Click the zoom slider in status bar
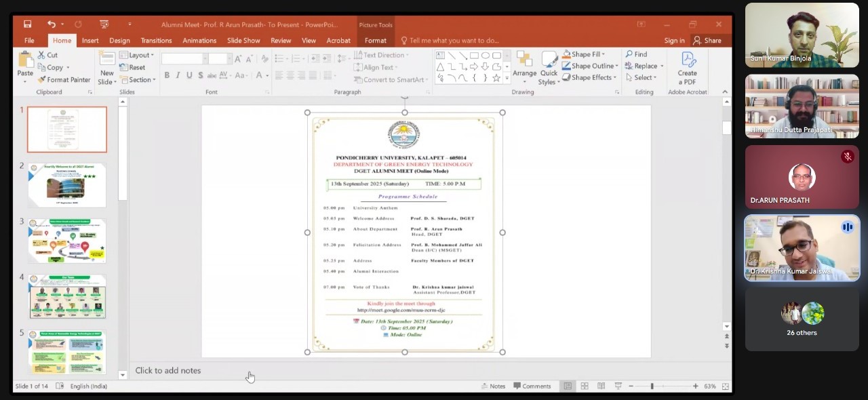 652,386
